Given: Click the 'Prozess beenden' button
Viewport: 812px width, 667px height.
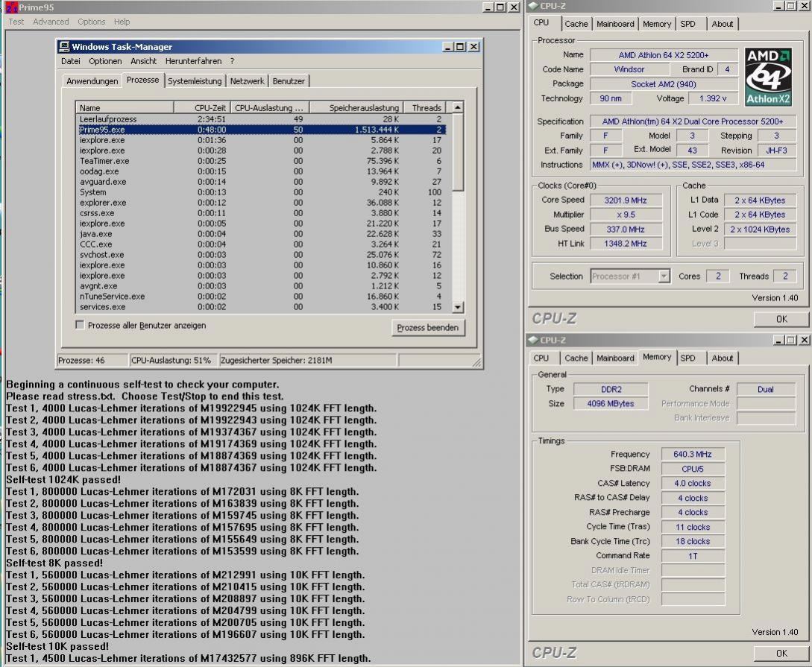Looking at the screenshot, I should pyautogui.click(x=427, y=328).
